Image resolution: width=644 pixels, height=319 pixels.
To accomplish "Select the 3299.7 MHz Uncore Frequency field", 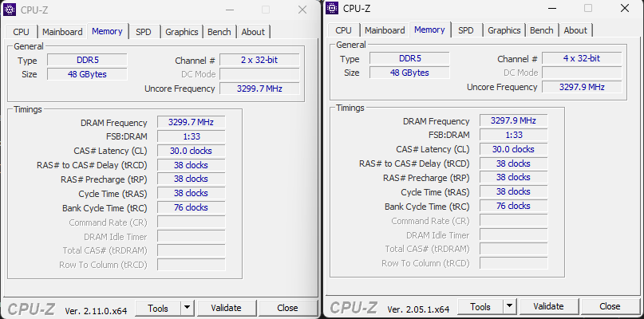I will [x=259, y=89].
